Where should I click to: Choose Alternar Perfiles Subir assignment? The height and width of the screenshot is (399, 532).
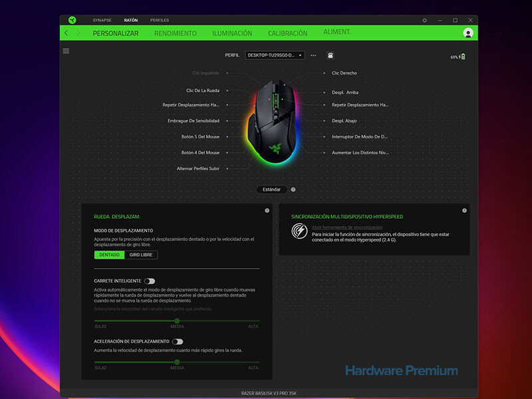coord(198,169)
